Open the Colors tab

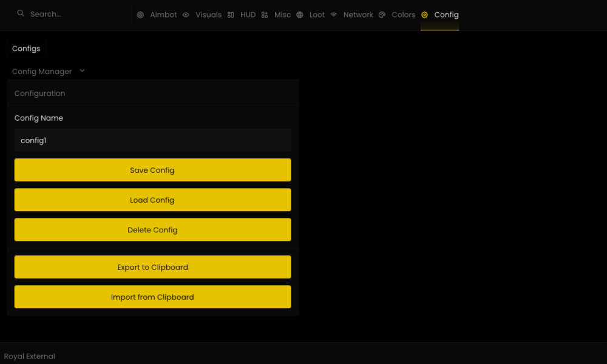[397, 15]
